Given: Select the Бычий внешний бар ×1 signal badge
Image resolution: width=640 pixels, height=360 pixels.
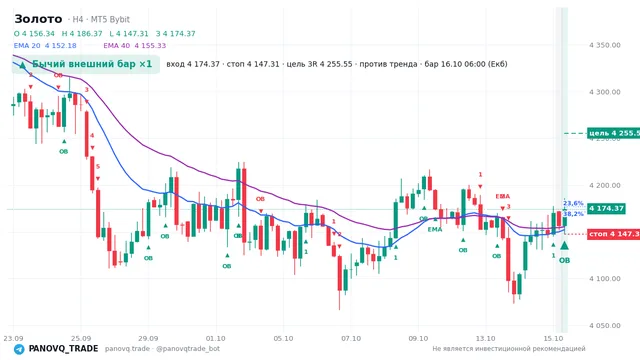Looking at the screenshot, I should click(x=86, y=64).
